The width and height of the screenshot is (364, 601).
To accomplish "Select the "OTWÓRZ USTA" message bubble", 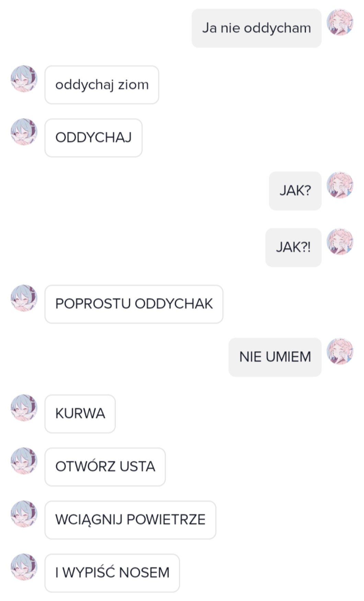I will (x=105, y=467).
